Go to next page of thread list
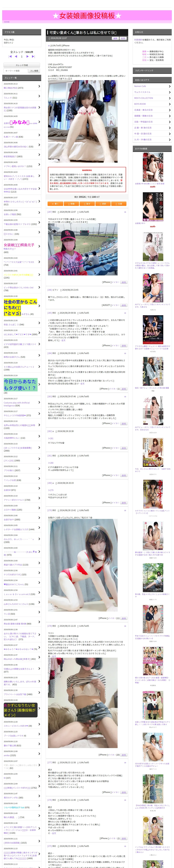174x868 pixels. (x=28, y=57)
